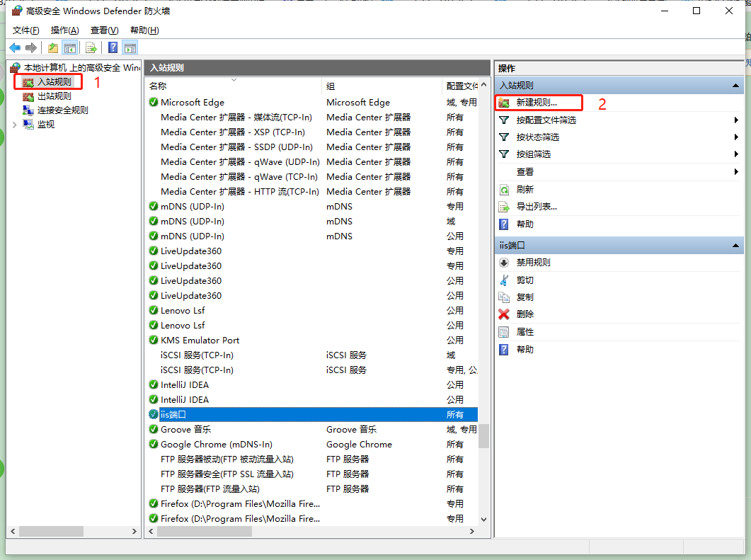Select 连接安全规则 in the left tree
The image size is (751, 560).
63,110
